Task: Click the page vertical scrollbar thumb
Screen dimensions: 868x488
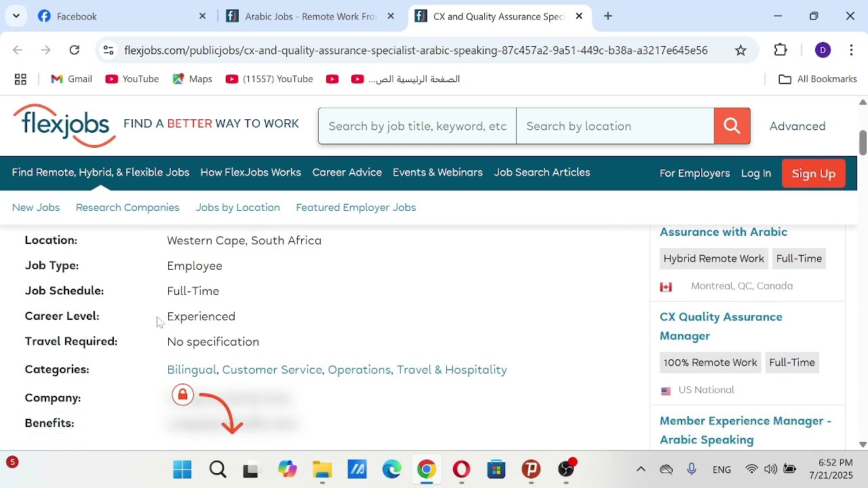Action: tap(863, 142)
